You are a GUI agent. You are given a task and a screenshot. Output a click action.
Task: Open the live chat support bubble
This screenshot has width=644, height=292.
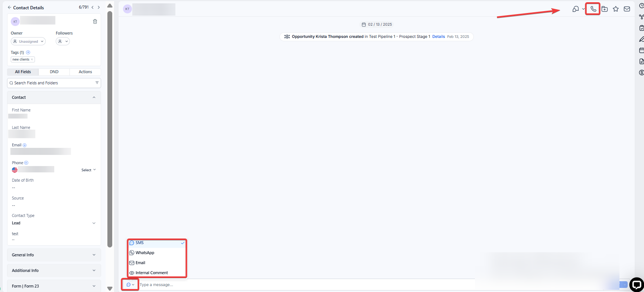point(636,285)
